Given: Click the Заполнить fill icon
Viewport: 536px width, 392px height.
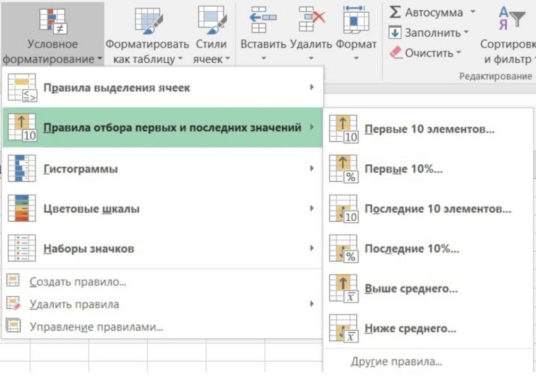Looking at the screenshot, I should (395, 31).
